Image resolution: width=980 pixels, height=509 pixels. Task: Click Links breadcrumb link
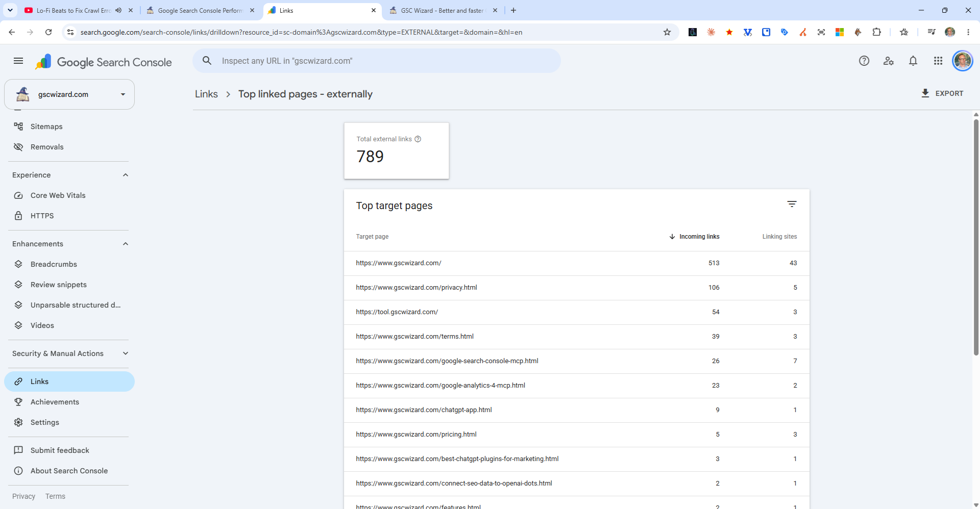(206, 94)
